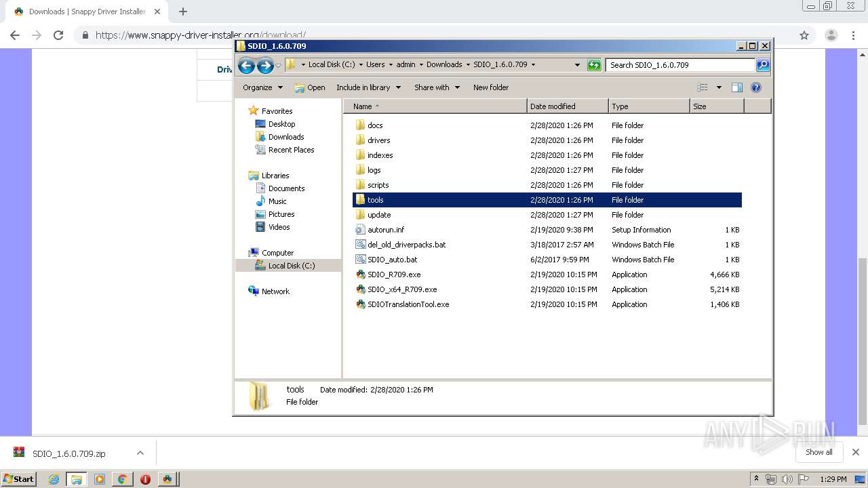Select Videos under Libraries
Screen dimensions: 868x488
(279, 227)
